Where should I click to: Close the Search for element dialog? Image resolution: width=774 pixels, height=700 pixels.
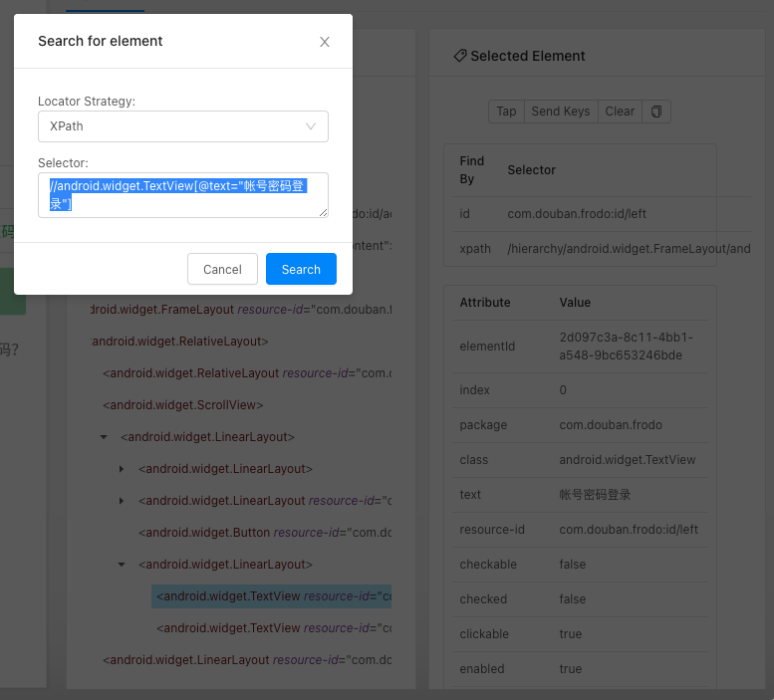pyautogui.click(x=325, y=42)
